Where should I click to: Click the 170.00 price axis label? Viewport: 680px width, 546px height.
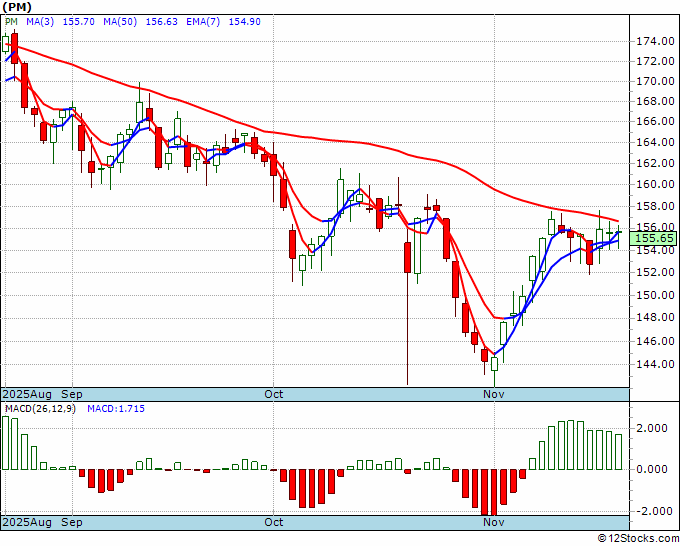pyautogui.click(x=655, y=81)
